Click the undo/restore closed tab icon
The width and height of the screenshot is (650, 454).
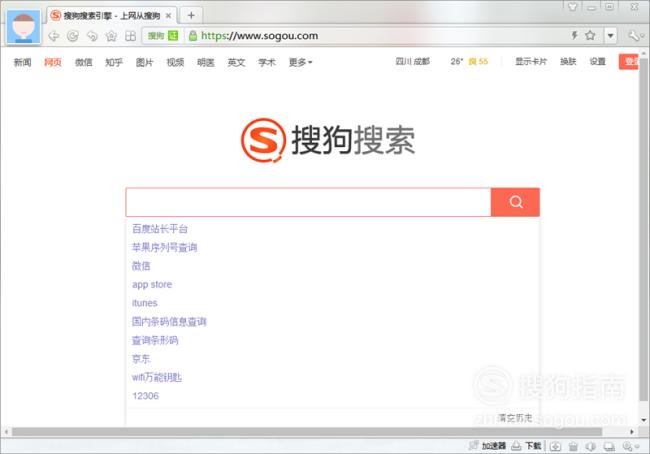pyautogui.click(x=92, y=36)
